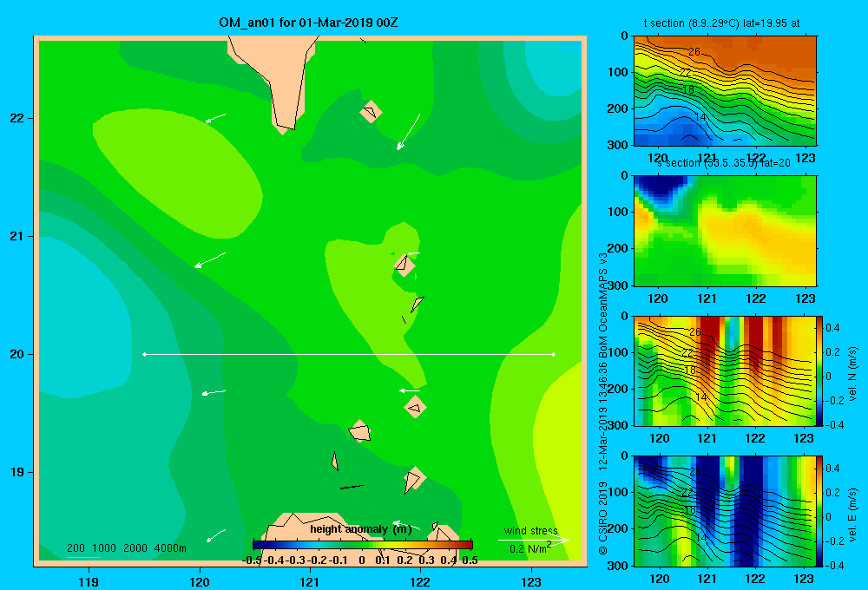Click the CSIRO BoM OceanMAPS v3 copyright text
The width and height of the screenshot is (868, 590).
(603, 404)
